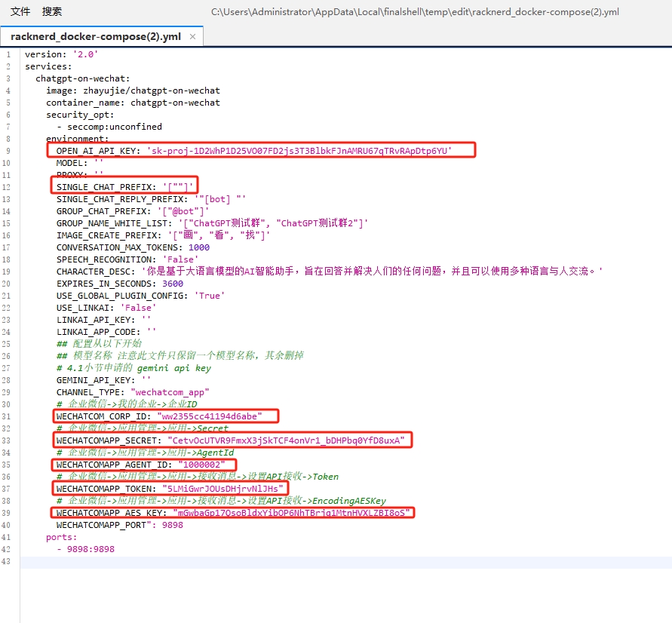
Task: Click the WECHATCOMAPP_AGENT_ID value "1000002"
Action: [201, 465]
